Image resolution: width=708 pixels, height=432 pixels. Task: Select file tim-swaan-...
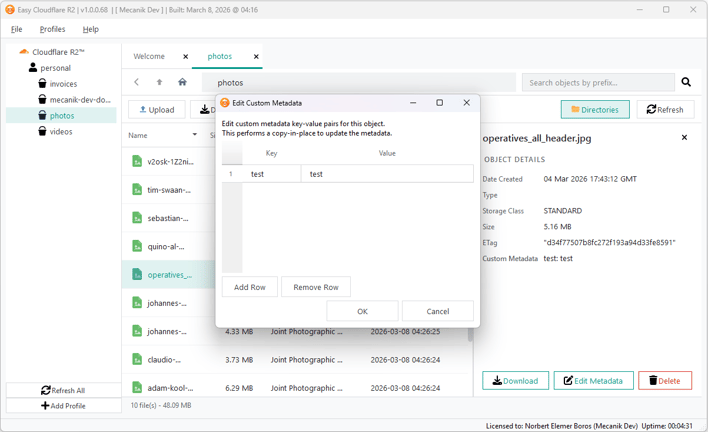[x=169, y=190]
